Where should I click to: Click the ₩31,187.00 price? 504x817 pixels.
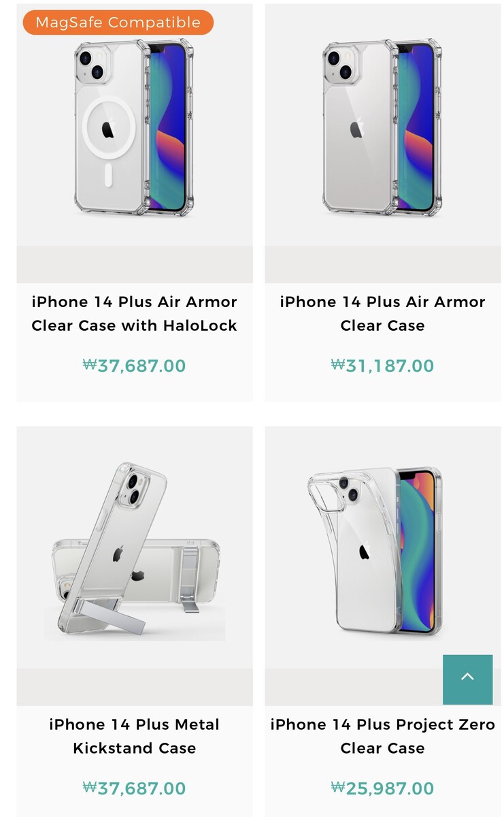pyautogui.click(x=382, y=366)
